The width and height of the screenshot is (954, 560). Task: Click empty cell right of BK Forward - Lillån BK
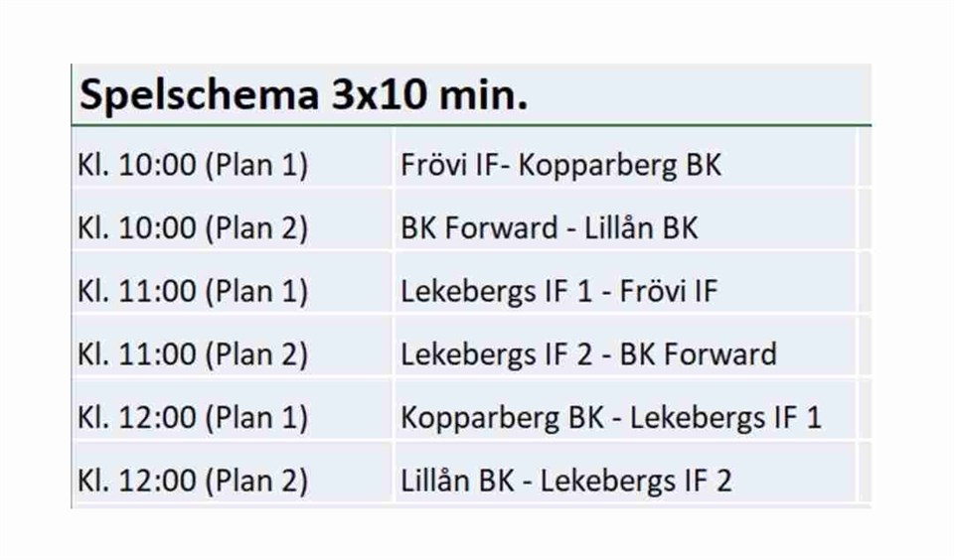(x=865, y=227)
